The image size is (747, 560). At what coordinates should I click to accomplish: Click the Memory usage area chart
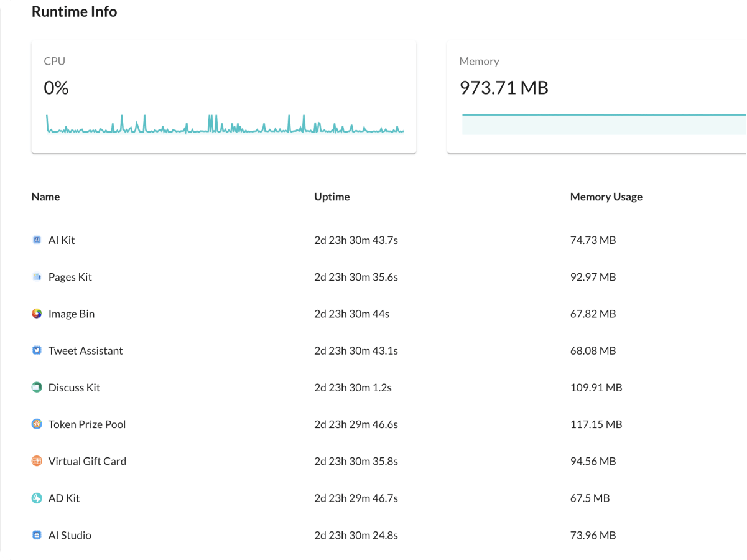tap(603, 124)
